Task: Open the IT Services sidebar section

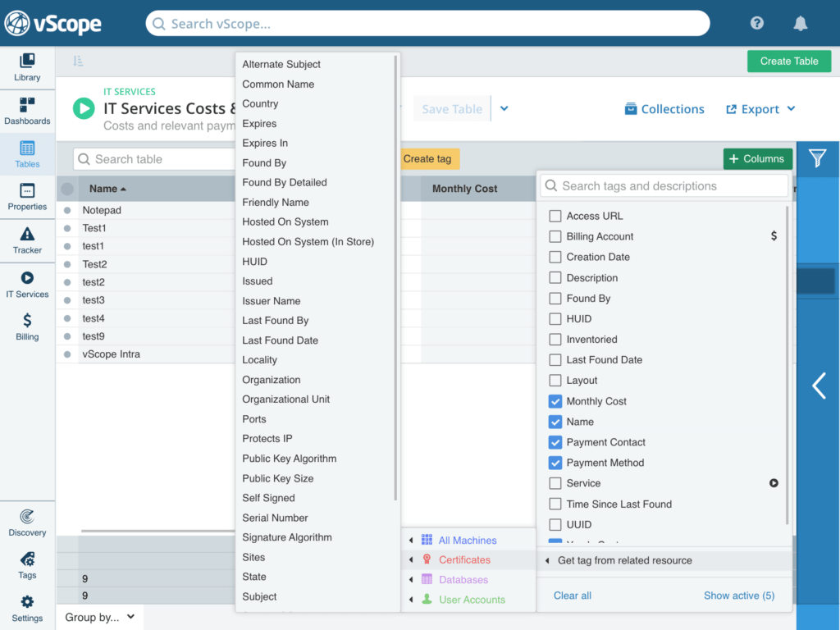Action: pyautogui.click(x=27, y=285)
